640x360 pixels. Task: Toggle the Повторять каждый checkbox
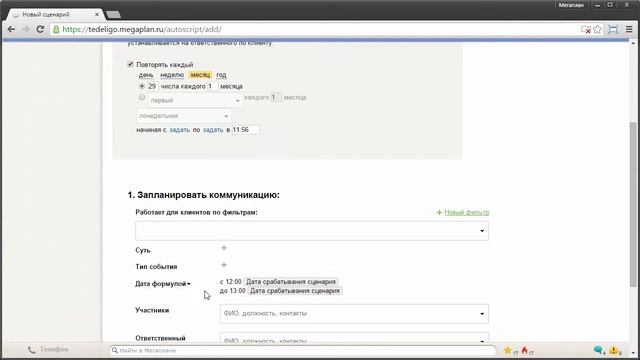[130, 64]
